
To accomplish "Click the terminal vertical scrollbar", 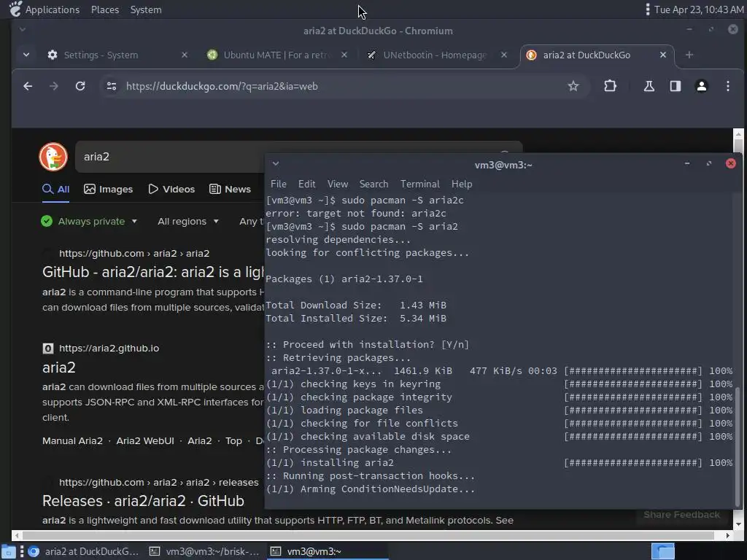I will 738,447.
